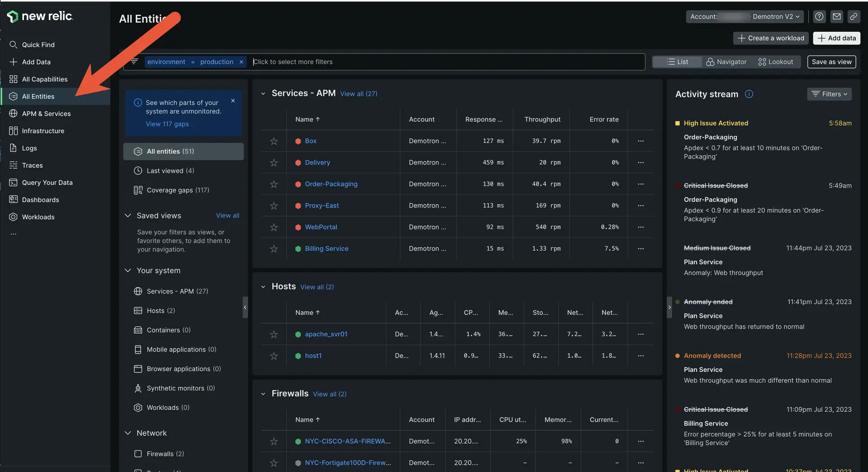Open the View 117 gaps link
The image size is (868, 472).
[x=167, y=124]
